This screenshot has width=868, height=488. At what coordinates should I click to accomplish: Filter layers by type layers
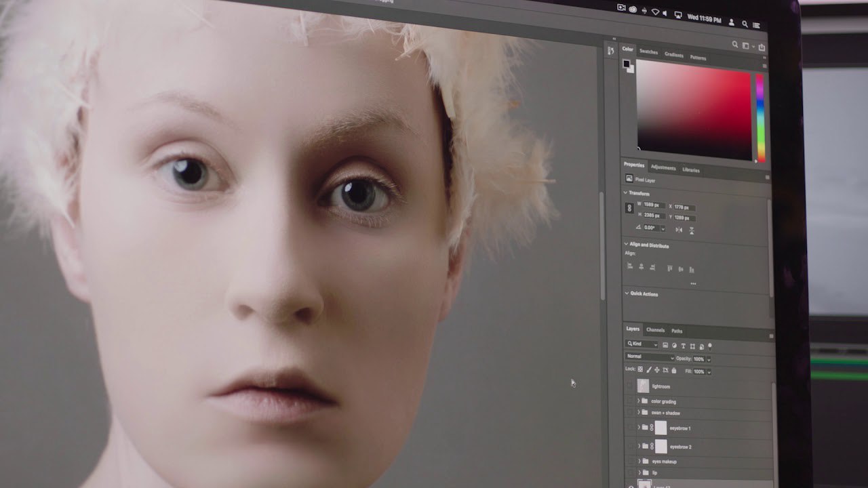683,346
